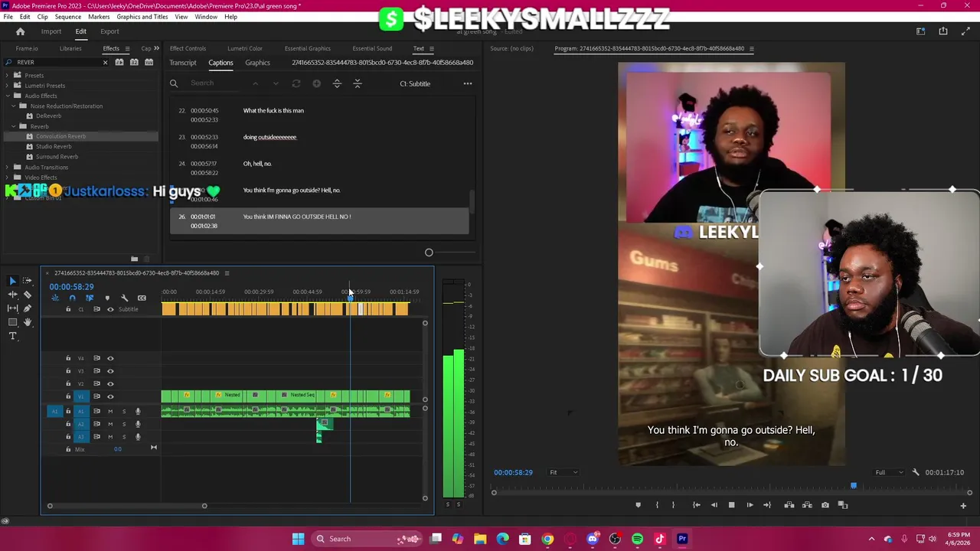
Task: Enable voice-over record on A3
Action: (x=138, y=437)
